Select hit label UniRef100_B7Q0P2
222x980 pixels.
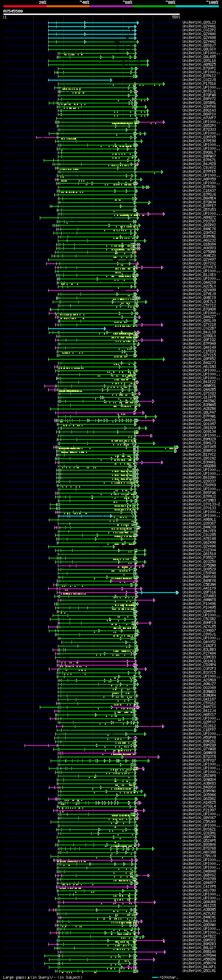(x=199, y=68)
